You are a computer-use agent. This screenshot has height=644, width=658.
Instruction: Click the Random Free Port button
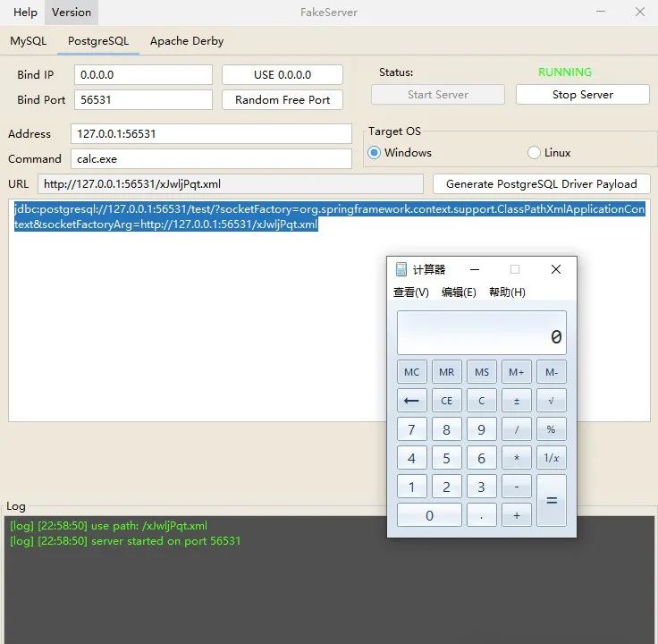283,100
